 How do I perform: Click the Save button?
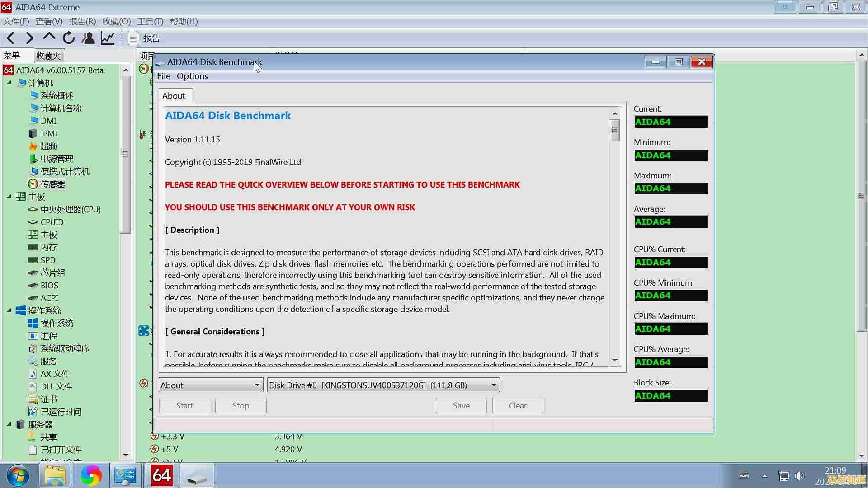click(461, 406)
